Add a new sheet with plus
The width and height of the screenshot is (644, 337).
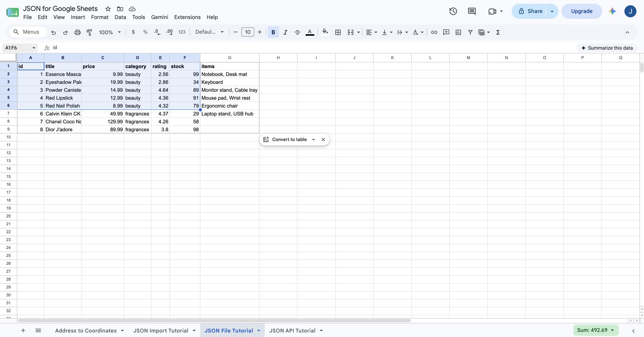23,331
